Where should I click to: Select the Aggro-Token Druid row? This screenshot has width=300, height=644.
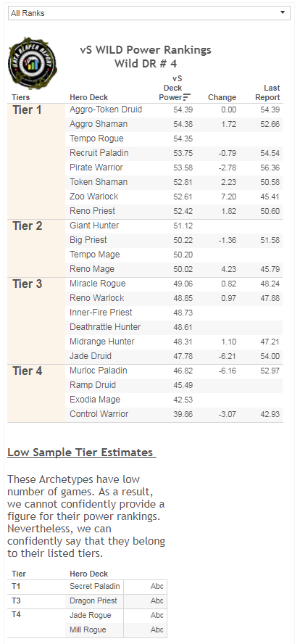click(x=174, y=110)
